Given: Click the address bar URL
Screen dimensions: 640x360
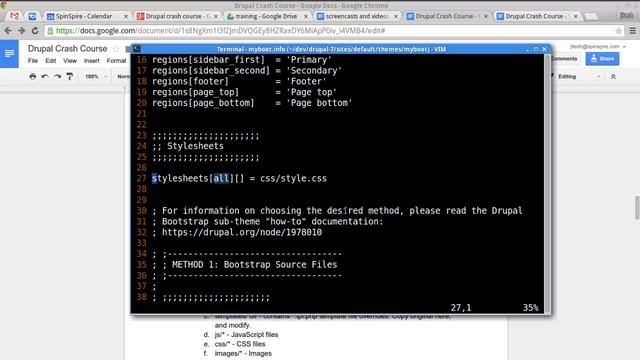Looking at the screenshot, I should [x=220, y=31].
